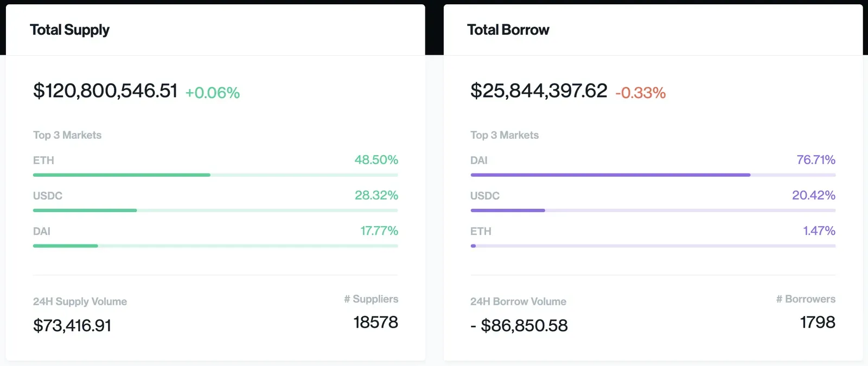Click the 76.71% DAI borrow percentage
This screenshot has height=366, width=868.
[x=816, y=160]
